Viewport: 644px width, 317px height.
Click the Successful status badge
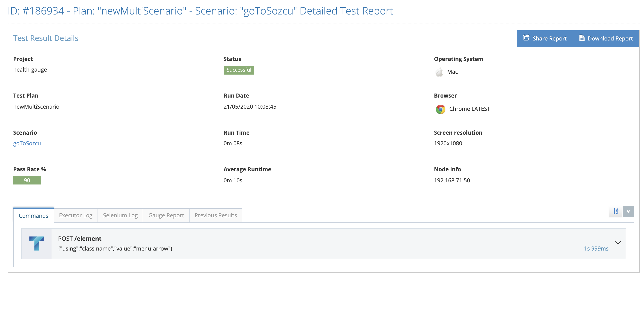click(x=239, y=70)
